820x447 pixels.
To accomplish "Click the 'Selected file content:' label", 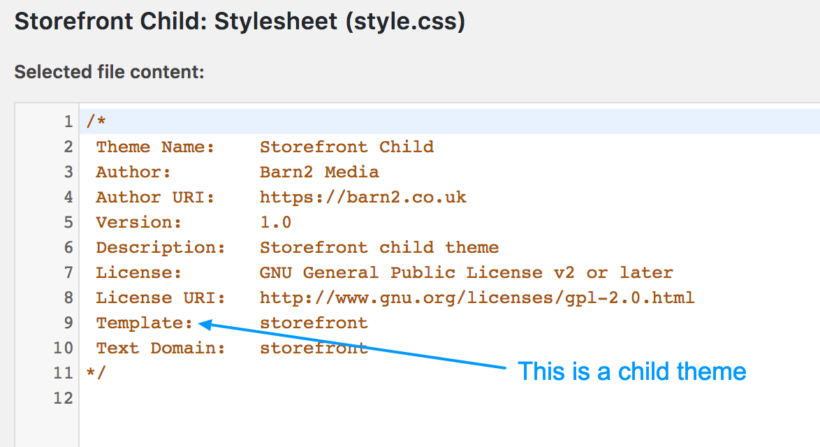I will (x=109, y=72).
